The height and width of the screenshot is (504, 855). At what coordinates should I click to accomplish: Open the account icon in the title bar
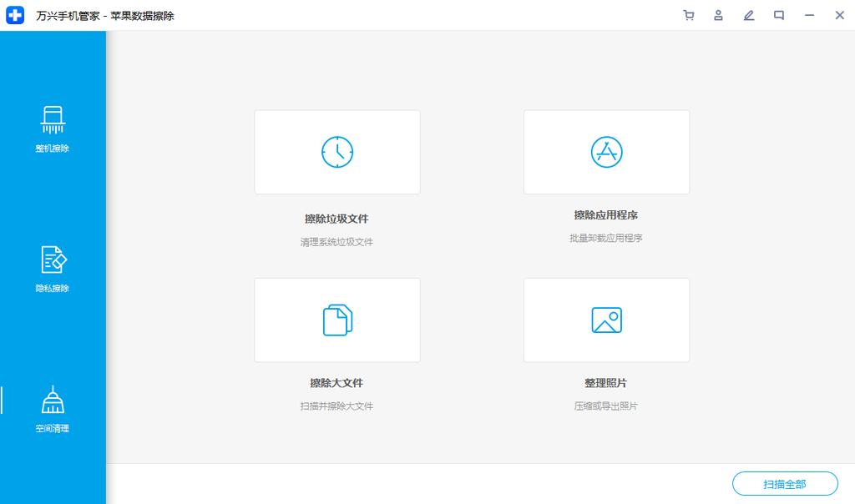click(x=718, y=14)
